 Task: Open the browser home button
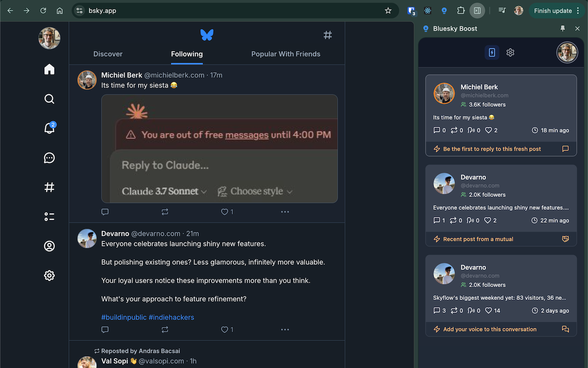(60, 11)
